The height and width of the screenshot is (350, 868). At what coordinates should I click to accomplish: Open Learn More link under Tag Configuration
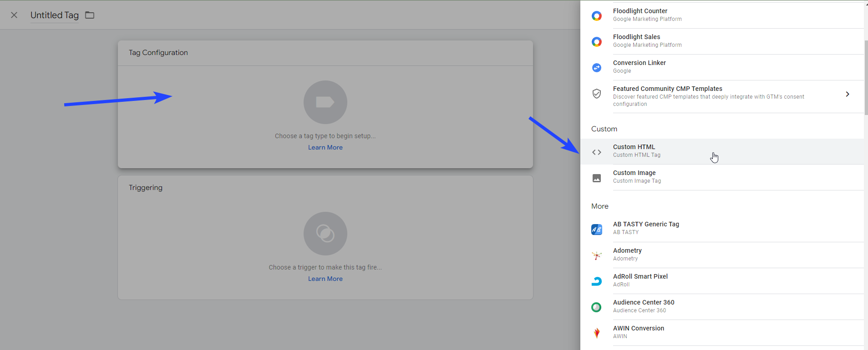[x=325, y=147]
